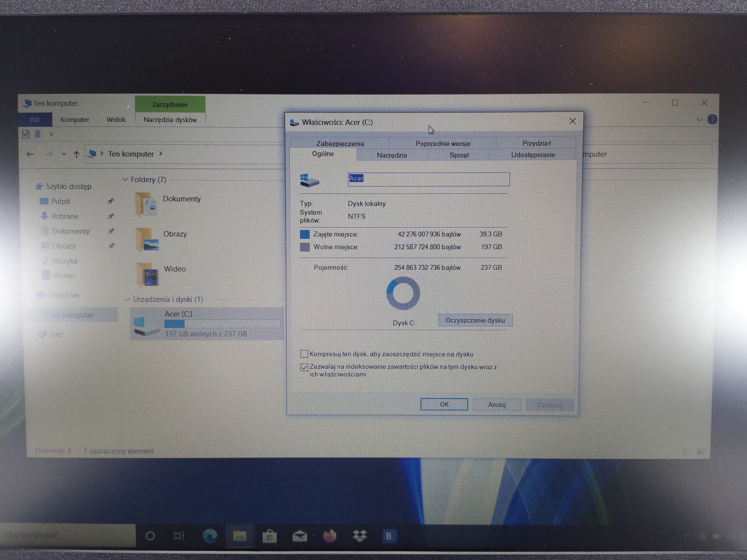Collapse the Urządzenia i dyski group
747x560 pixels.
click(127, 299)
